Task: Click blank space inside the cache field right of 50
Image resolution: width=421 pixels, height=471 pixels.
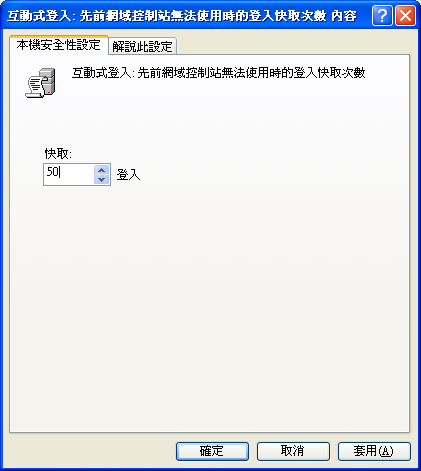Action: [77, 174]
